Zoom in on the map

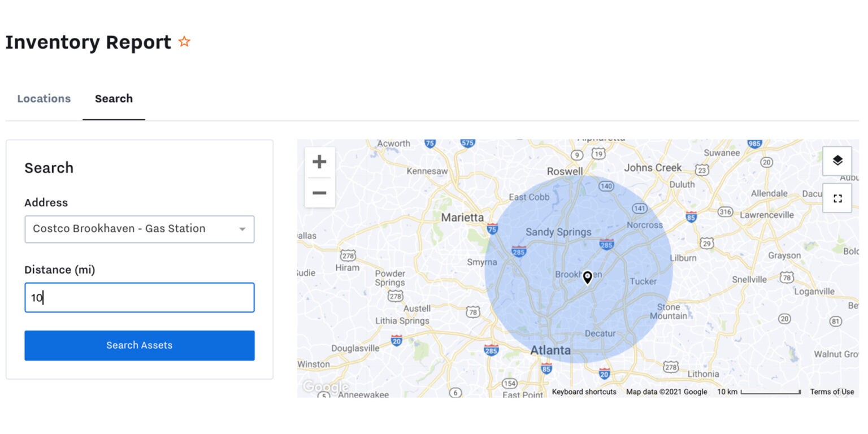319,162
